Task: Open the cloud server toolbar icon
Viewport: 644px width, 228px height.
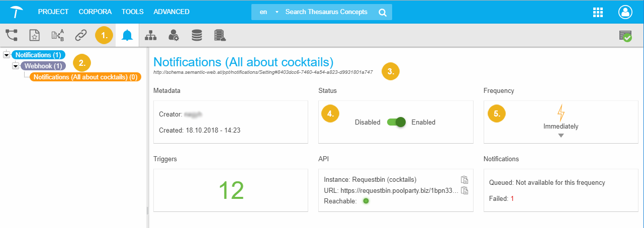Action: (x=220, y=35)
